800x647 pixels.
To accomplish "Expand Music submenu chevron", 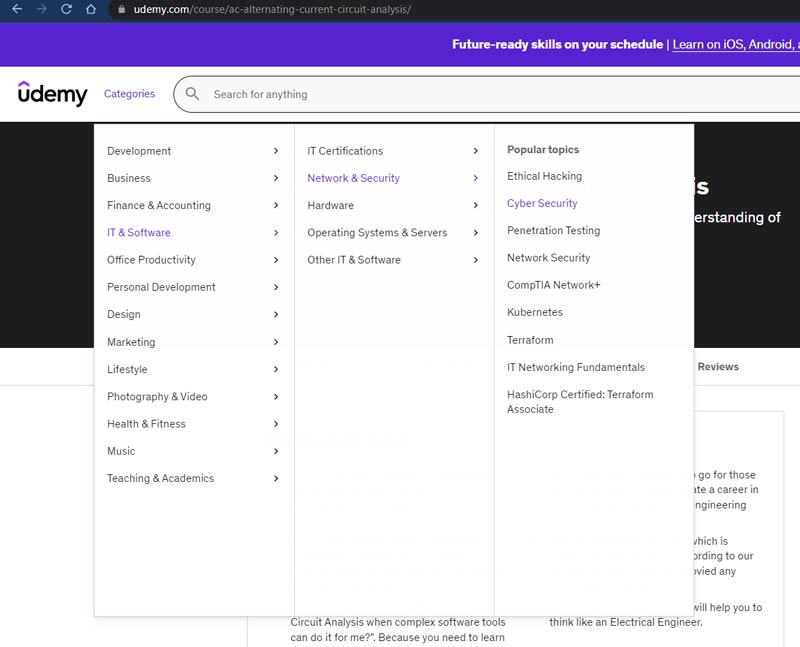I will (276, 451).
